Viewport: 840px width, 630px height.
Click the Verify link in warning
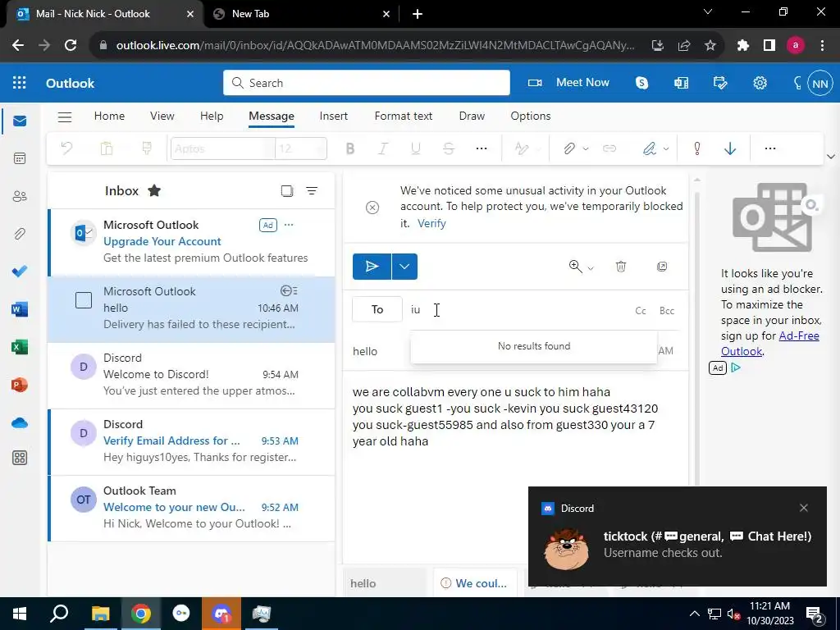click(431, 223)
